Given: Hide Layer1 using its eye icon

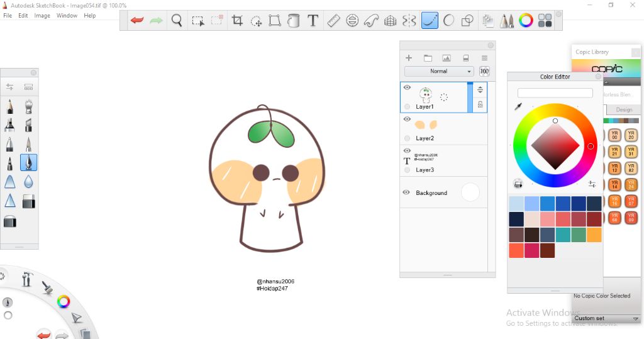Looking at the screenshot, I should (407, 87).
